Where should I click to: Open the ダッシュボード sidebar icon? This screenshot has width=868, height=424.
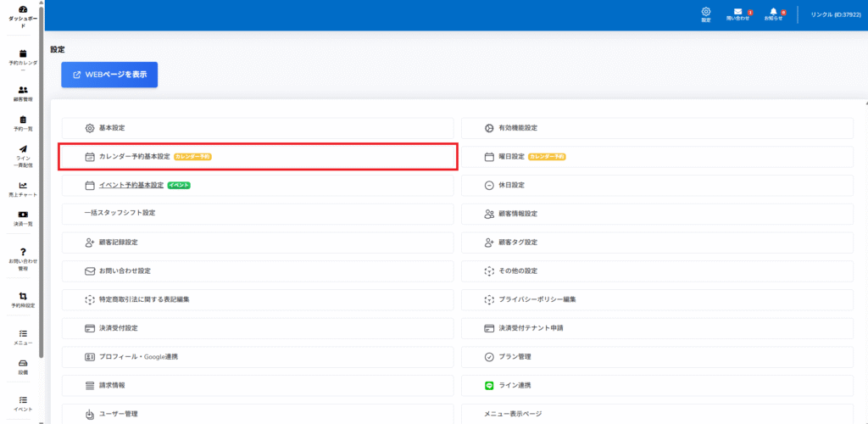click(x=23, y=9)
